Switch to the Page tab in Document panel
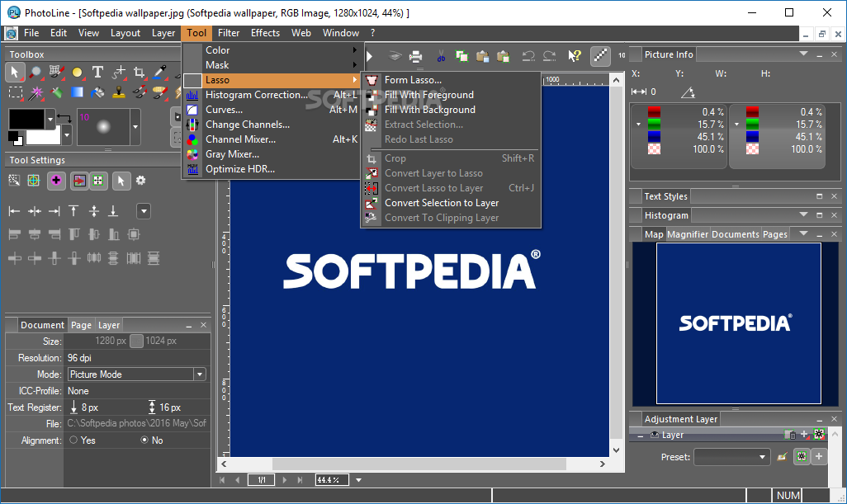The height and width of the screenshot is (504, 847). (x=81, y=325)
